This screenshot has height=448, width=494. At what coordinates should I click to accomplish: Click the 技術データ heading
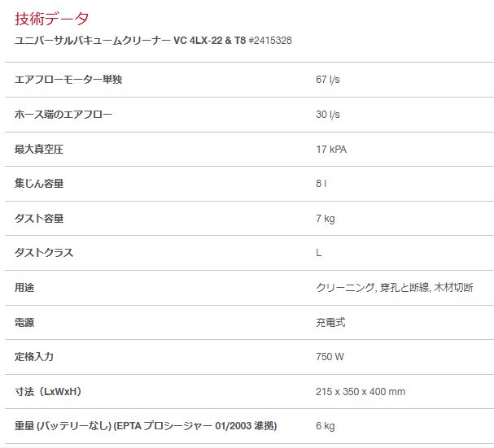[52, 19]
